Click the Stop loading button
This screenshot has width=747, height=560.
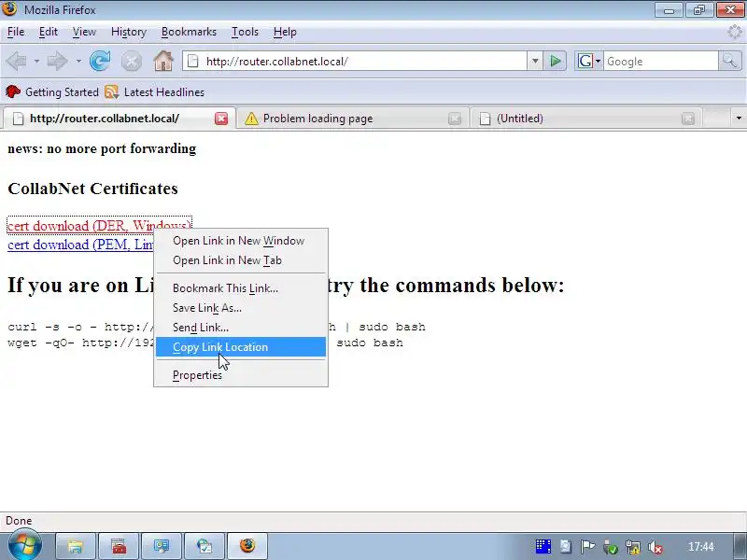[131, 61]
